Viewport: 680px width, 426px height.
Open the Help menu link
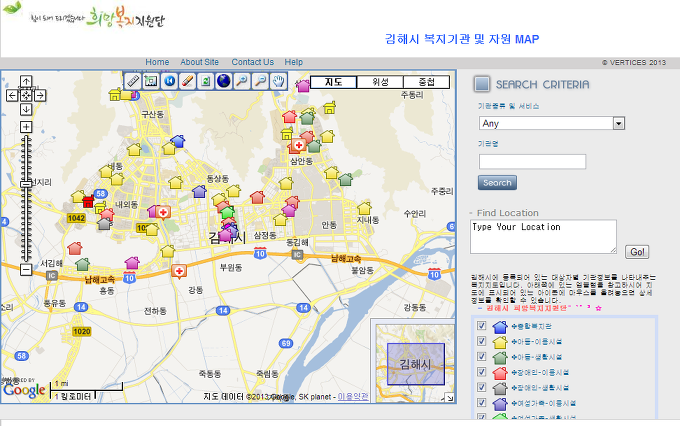click(x=294, y=62)
